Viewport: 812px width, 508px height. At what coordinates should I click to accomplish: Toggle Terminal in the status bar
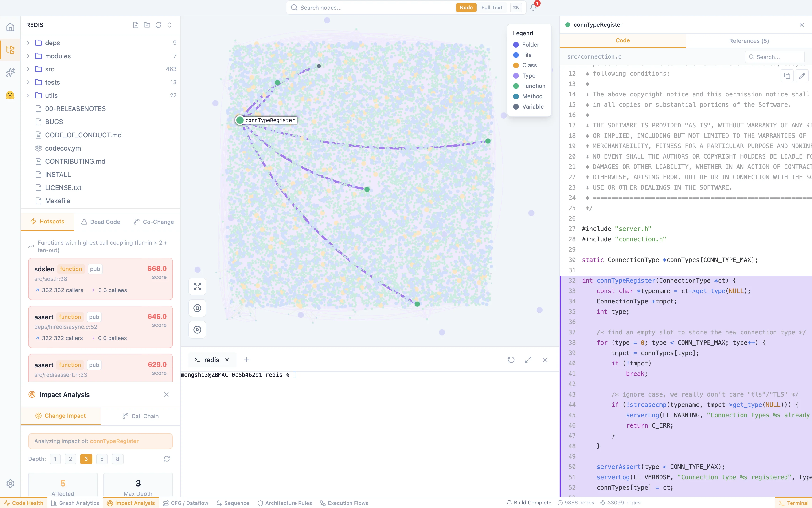coord(793,503)
